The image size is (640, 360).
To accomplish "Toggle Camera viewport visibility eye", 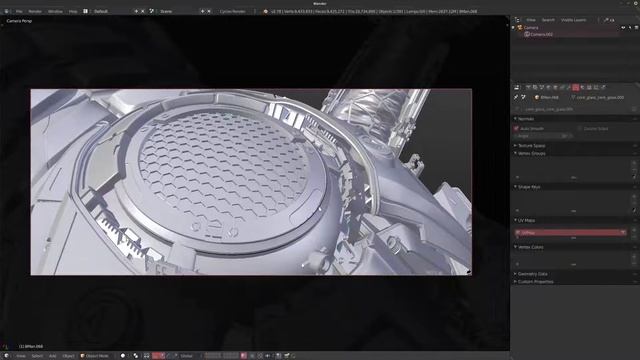I will tap(623, 28).
